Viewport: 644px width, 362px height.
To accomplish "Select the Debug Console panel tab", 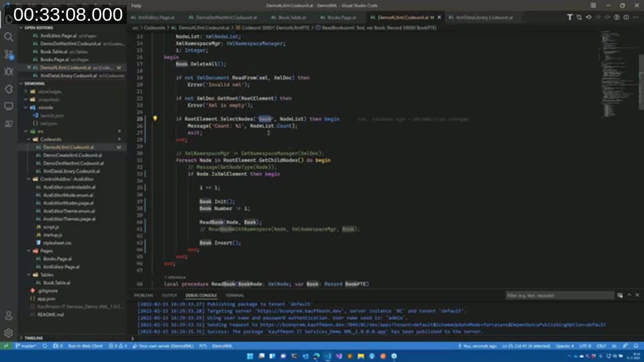I will click(x=201, y=296).
